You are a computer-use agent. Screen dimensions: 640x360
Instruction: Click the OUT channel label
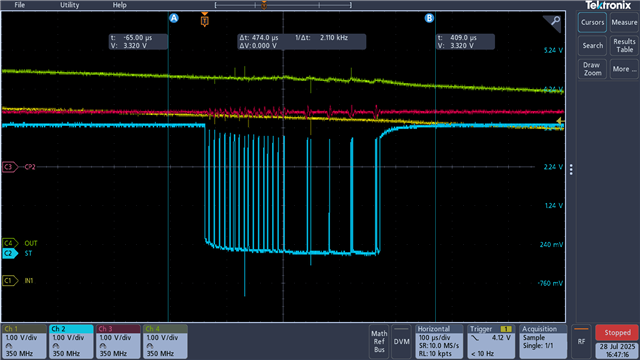click(31, 243)
